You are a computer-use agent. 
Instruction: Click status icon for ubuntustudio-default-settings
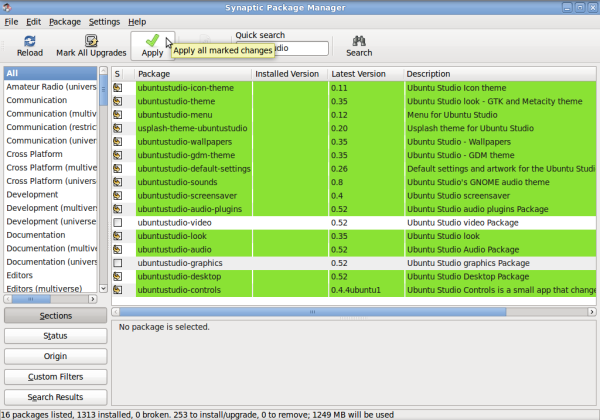pyautogui.click(x=118, y=169)
